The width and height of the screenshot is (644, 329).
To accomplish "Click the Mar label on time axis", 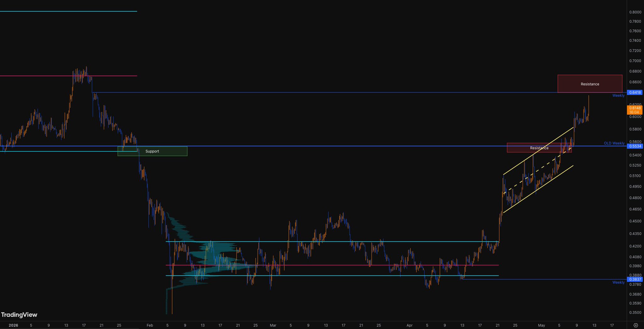I will coord(273,325).
